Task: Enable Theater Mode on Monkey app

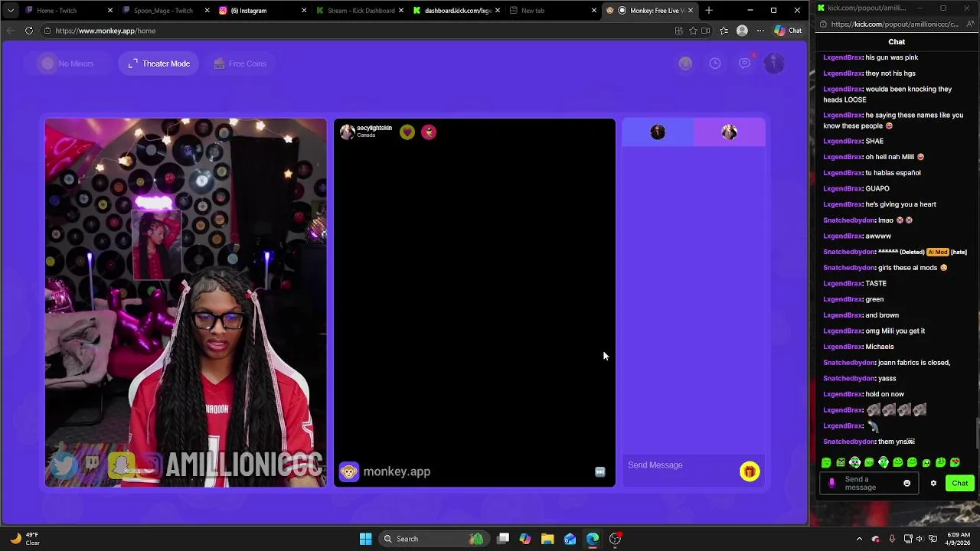Action: point(158,64)
